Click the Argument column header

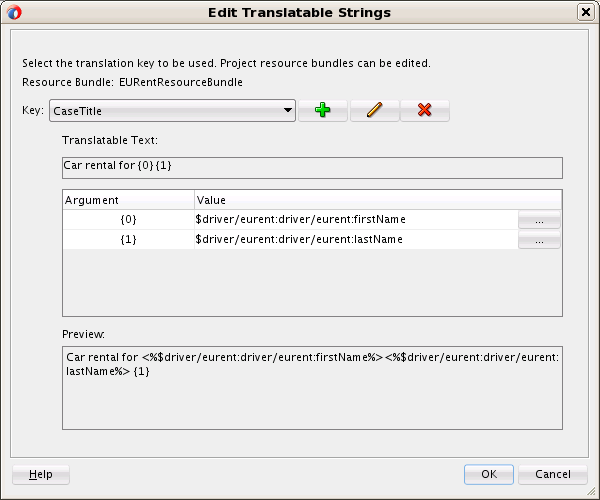point(129,200)
